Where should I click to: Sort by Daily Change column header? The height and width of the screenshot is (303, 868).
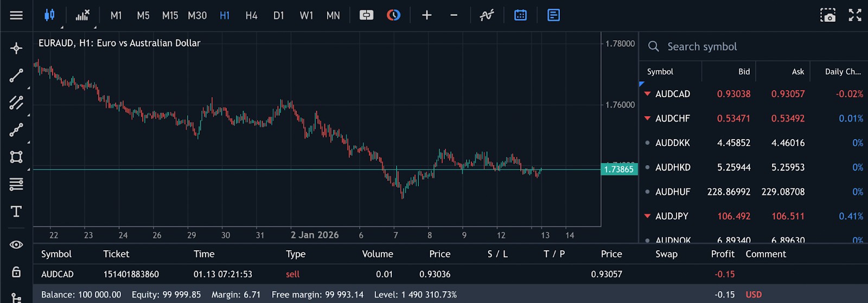coord(843,72)
